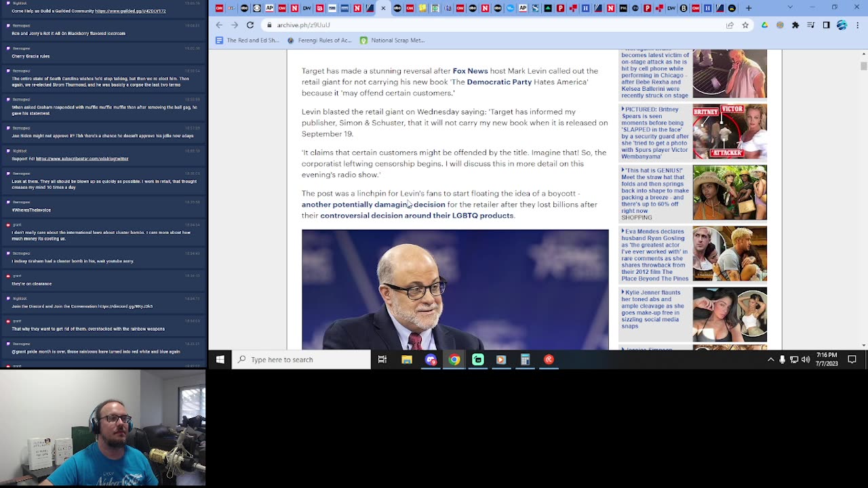
Task: Open straw hat story thumbnail
Action: tap(730, 192)
